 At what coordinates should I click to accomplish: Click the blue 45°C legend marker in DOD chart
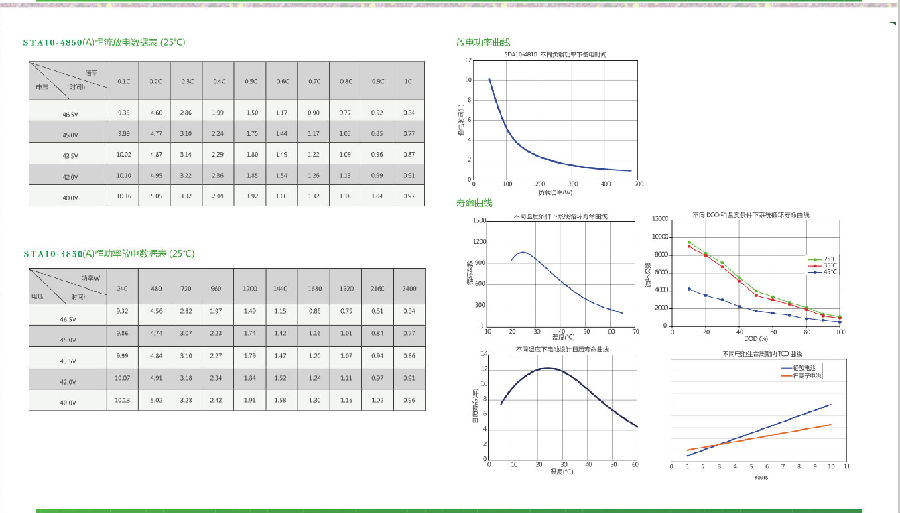click(813, 271)
